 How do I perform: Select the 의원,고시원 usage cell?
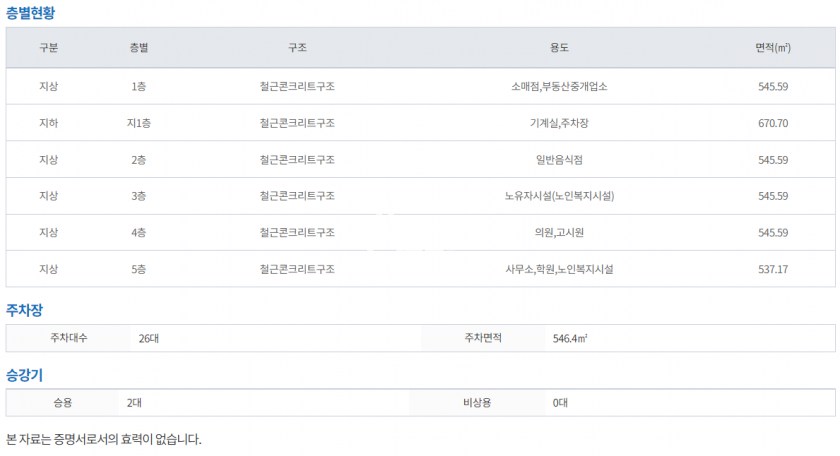pos(559,233)
